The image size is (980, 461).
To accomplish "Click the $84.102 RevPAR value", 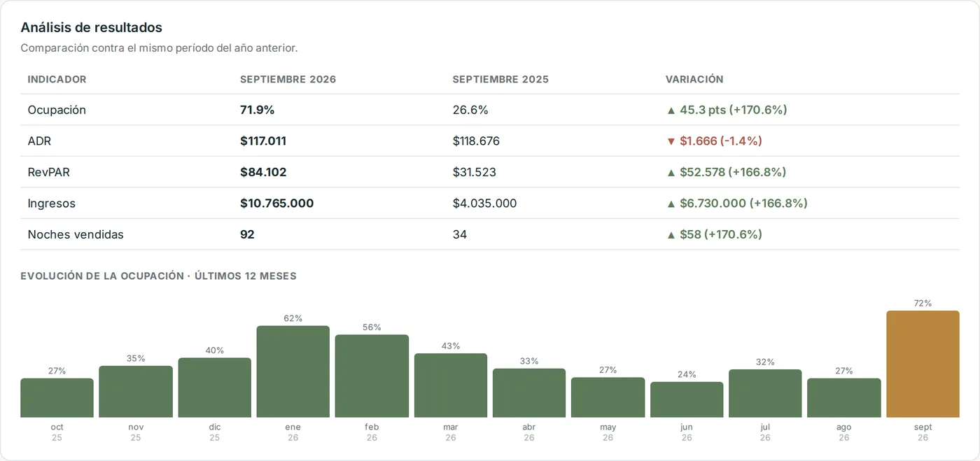I will 263,172.
